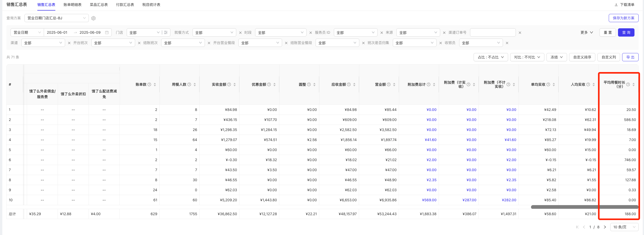
Task: Open 自定义列 settings
Action: pos(609,57)
